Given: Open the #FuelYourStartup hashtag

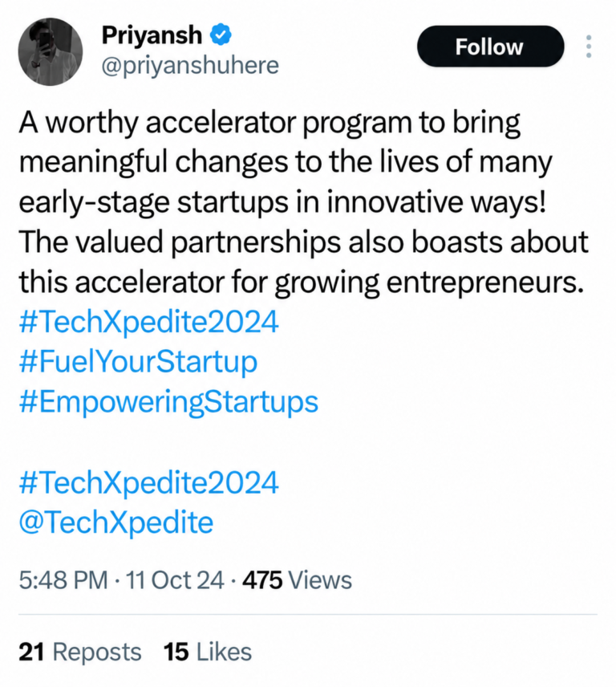Looking at the screenshot, I should click(x=138, y=362).
